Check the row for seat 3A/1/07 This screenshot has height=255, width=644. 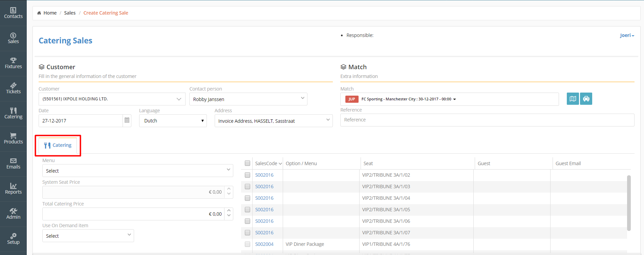tap(248, 233)
